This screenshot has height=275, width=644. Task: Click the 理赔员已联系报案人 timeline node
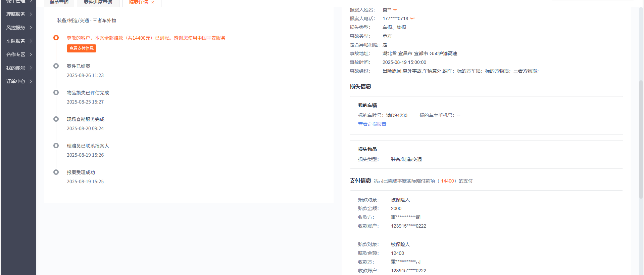56,146
